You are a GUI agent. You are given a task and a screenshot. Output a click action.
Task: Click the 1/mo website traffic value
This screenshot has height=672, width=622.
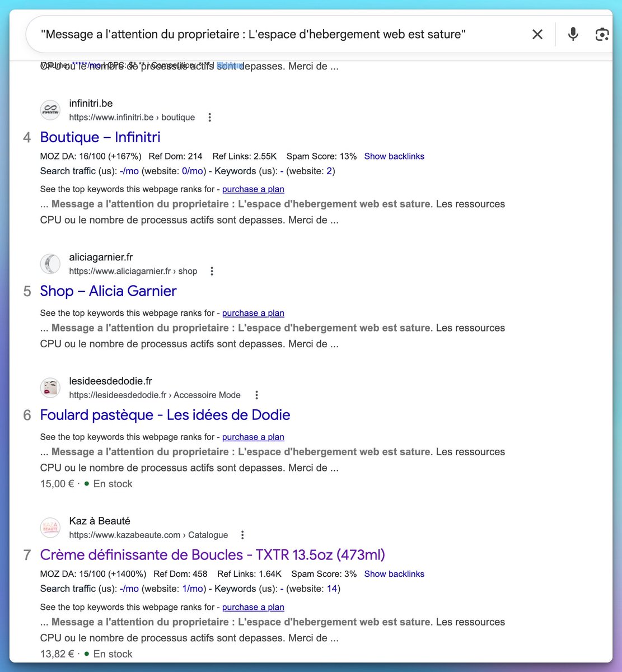click(193, 589)
